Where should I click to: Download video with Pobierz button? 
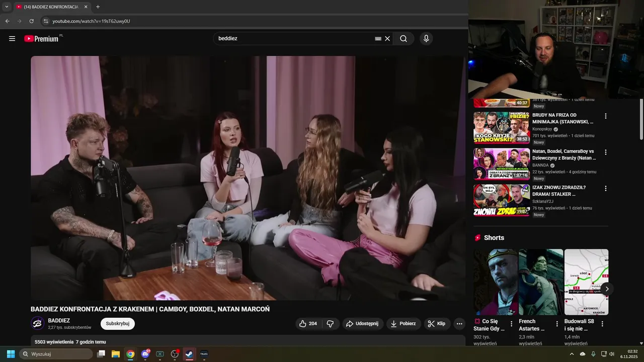tap(404, 324)
